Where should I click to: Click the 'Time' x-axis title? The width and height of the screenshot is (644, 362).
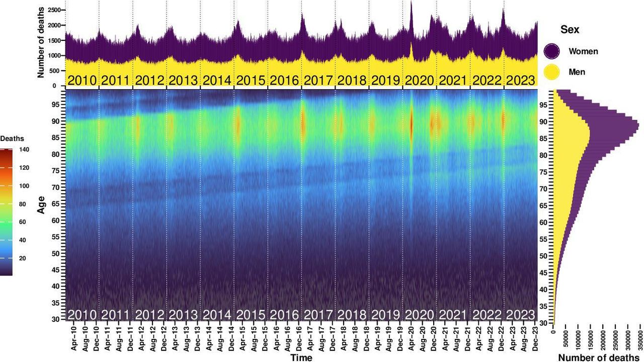click(301, 357)
